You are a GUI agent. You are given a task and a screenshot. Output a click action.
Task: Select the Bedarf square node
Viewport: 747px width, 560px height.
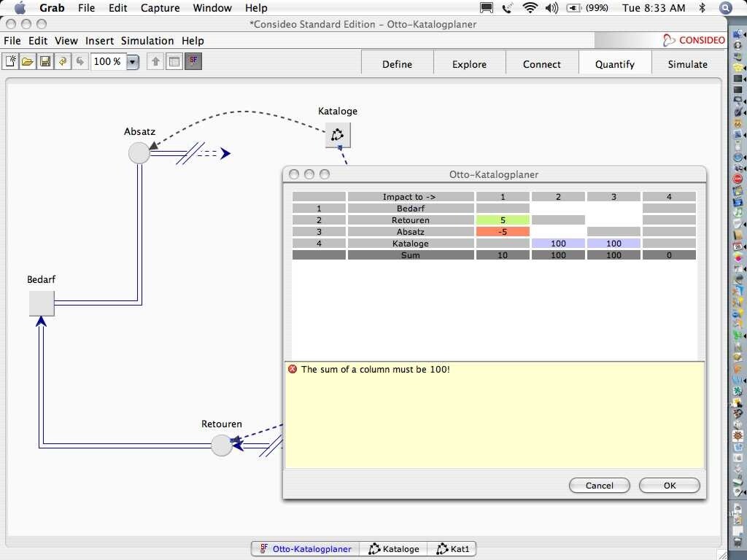[42, 303]
